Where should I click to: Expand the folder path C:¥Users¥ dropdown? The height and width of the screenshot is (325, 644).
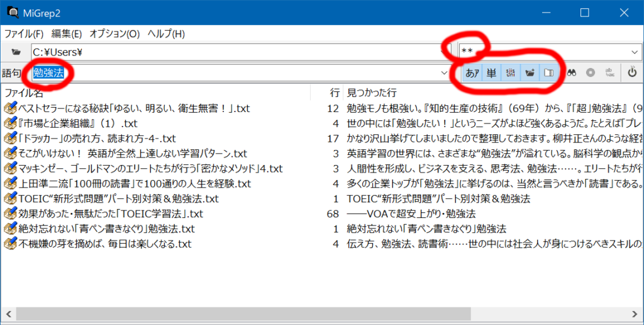point(446,52)
